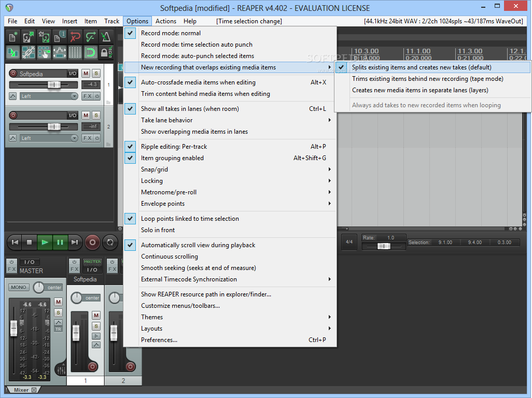Expand the Themes submenu
Viewport: 532px width, 398px height.
click(x=230, y=317)
